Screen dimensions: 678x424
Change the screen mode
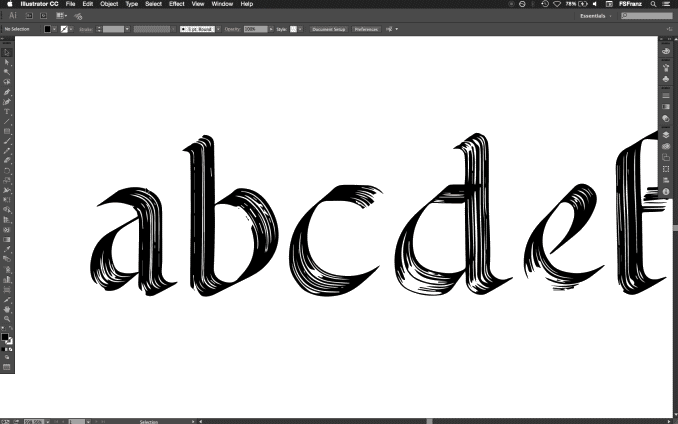6,367
